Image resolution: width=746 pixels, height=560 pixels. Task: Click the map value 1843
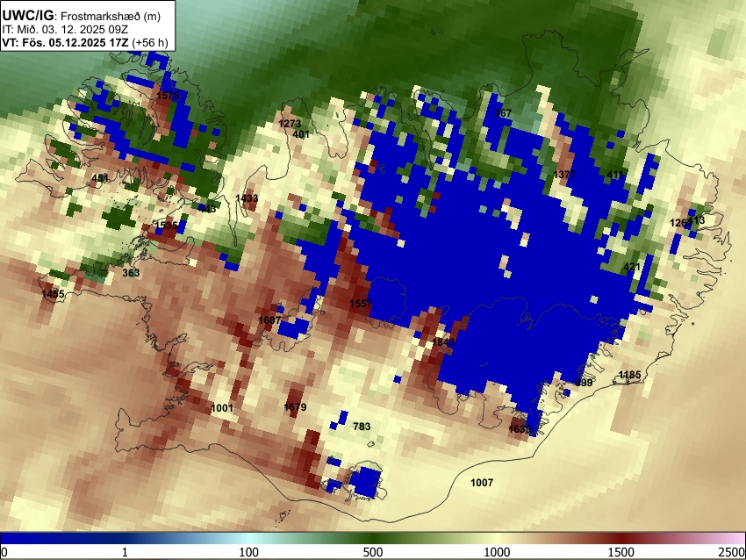coord(443,342)
